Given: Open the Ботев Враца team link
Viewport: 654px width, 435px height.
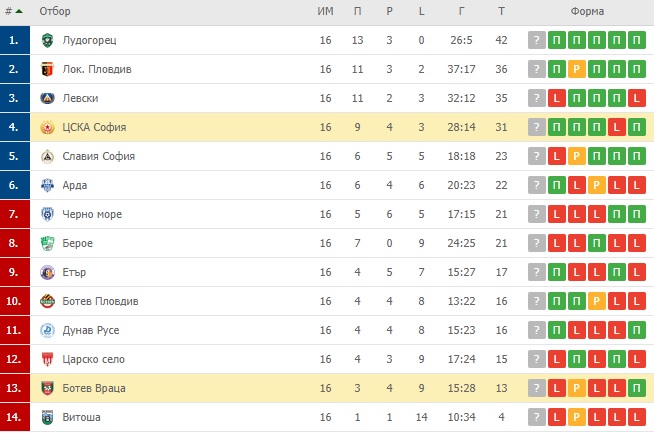Looking at the screenshot, I should coord(94,388).
